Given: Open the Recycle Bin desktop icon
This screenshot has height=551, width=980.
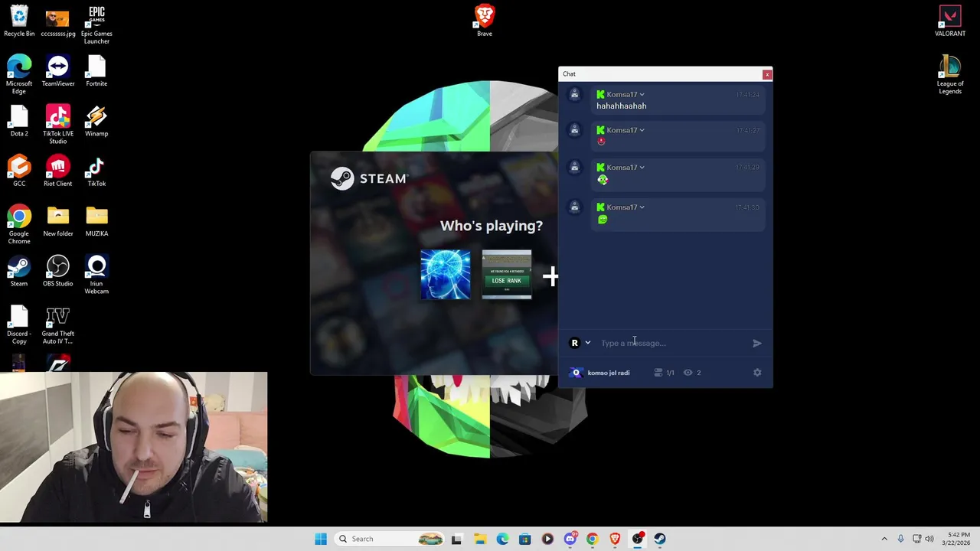Looking at the screenshot, I should click(19, 21).
